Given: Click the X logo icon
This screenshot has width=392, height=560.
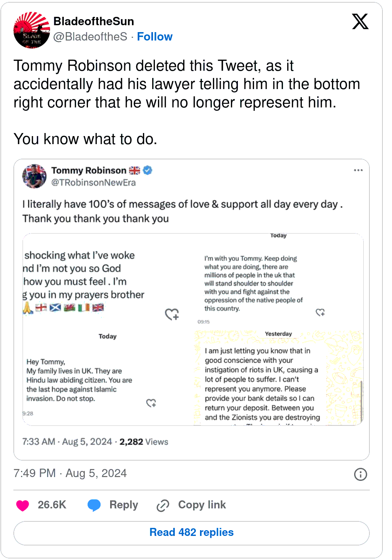Looking at the screenshot, I should (360, 21).
